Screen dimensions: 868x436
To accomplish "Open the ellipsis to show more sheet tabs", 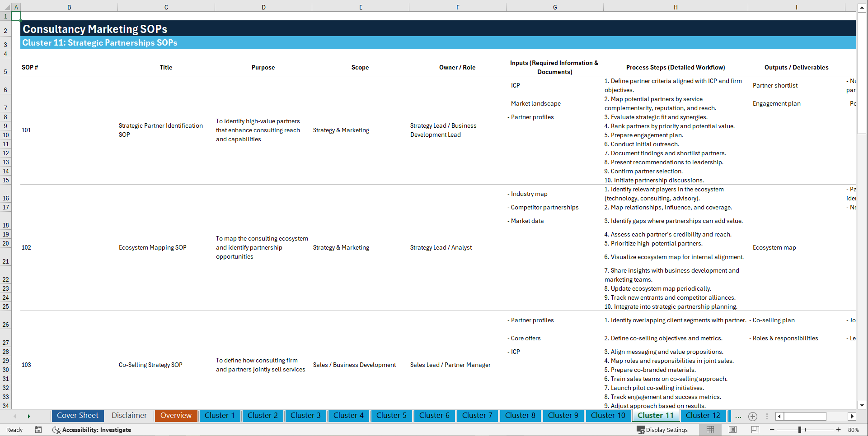I will (x=738, y=416).
